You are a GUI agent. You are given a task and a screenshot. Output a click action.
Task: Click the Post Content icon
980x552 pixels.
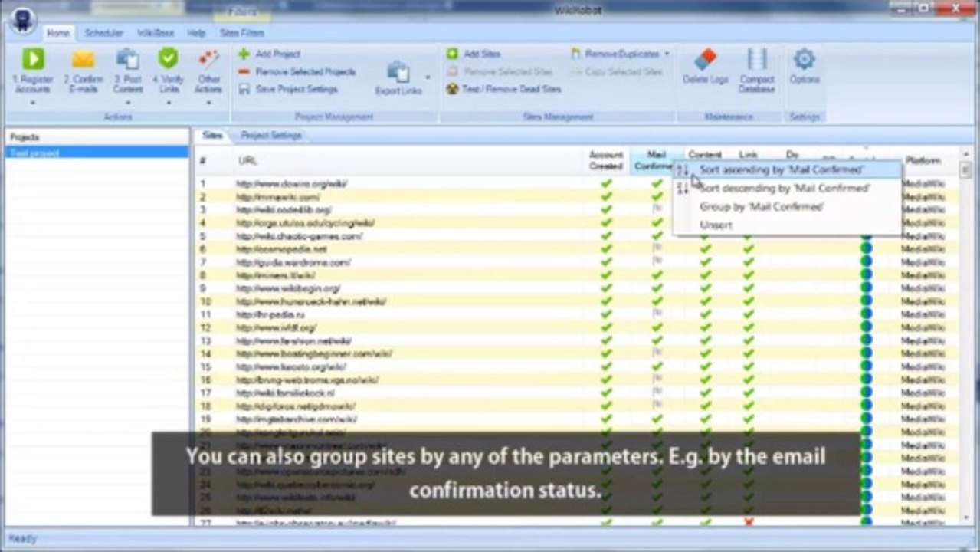(x=127, y=59)
